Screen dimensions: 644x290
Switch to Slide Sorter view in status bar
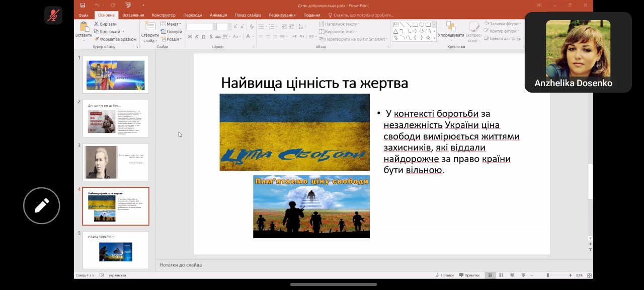(x=501, y=275)
